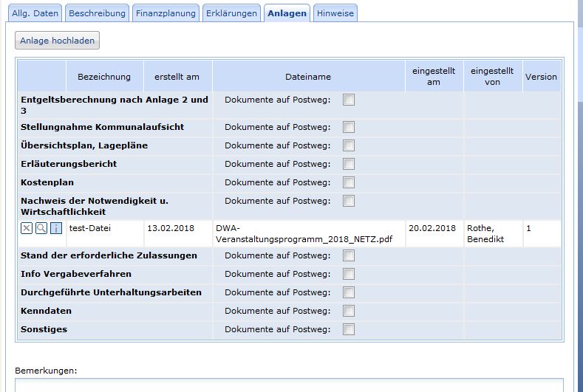583x392 pixels.
Task: Check Postweg for Durchgeführte Unterhaltungsarbeiten
Action: (x=349, y=292)
